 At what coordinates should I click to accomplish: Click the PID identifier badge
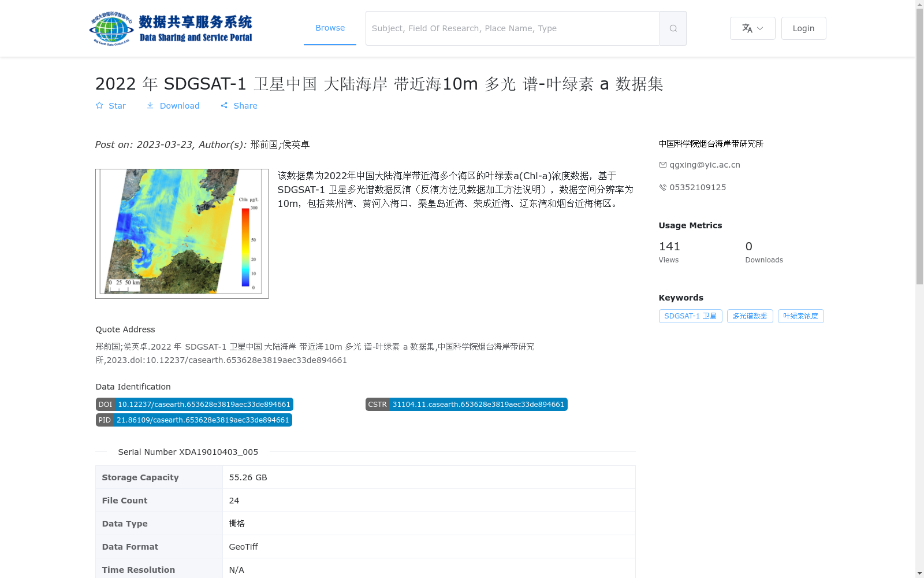(x=194, y=420)
